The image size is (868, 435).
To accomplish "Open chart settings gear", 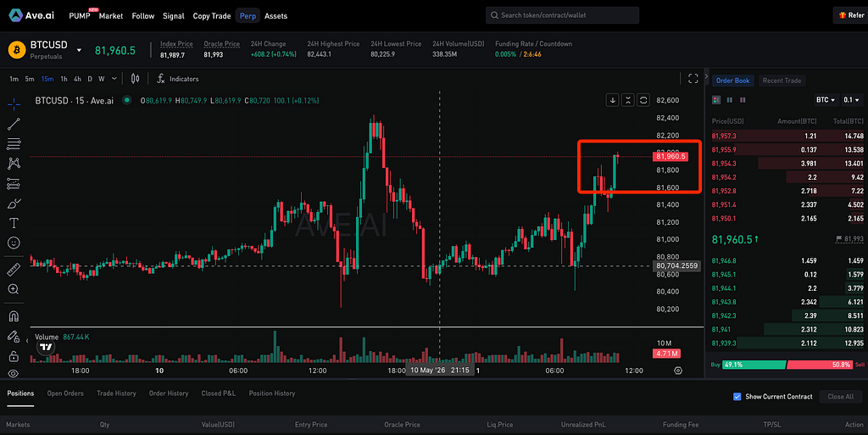I will (x=678, y=371).
